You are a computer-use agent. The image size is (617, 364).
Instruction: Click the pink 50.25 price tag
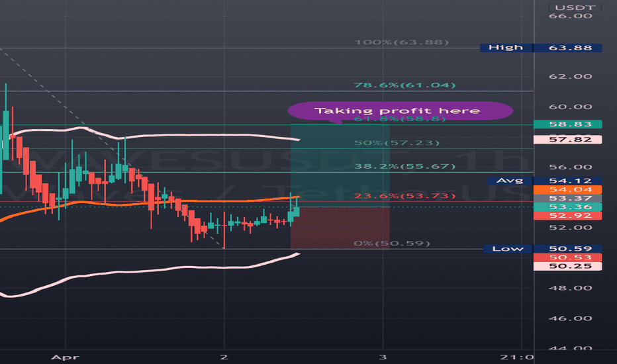coord(568,266)
